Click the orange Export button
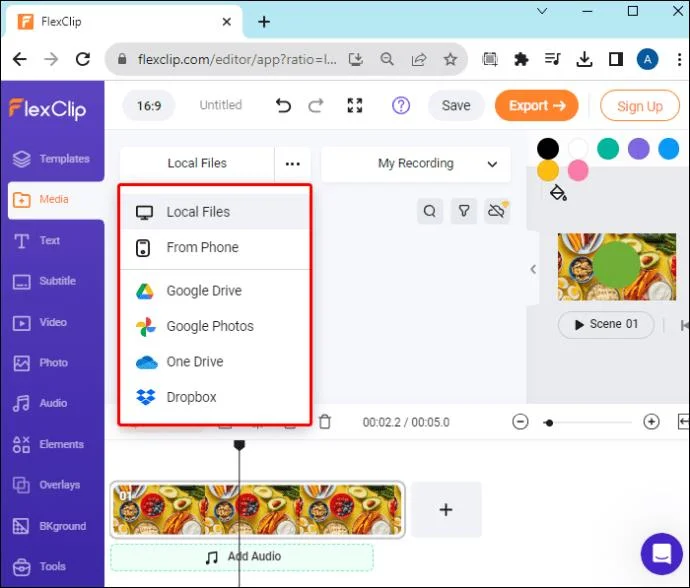 pos(536,106)
